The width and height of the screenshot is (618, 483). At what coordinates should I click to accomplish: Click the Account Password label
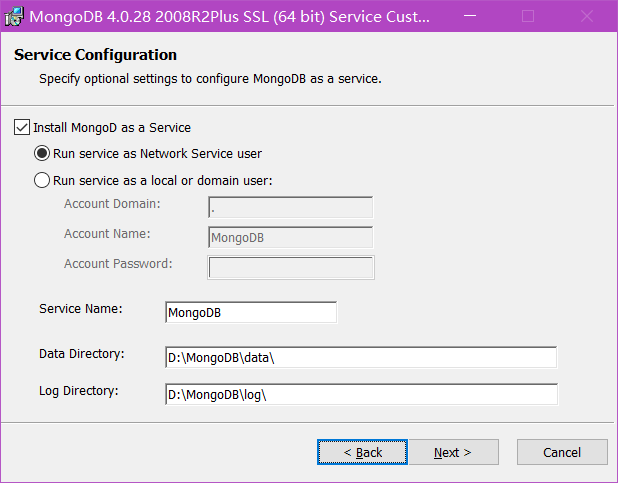click(x=118, y=264)
